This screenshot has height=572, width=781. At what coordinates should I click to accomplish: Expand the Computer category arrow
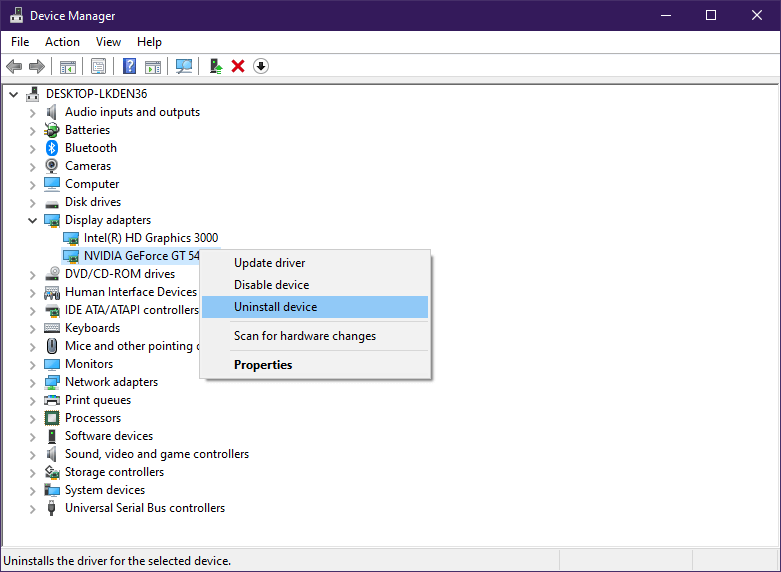[x=32, y=185]
